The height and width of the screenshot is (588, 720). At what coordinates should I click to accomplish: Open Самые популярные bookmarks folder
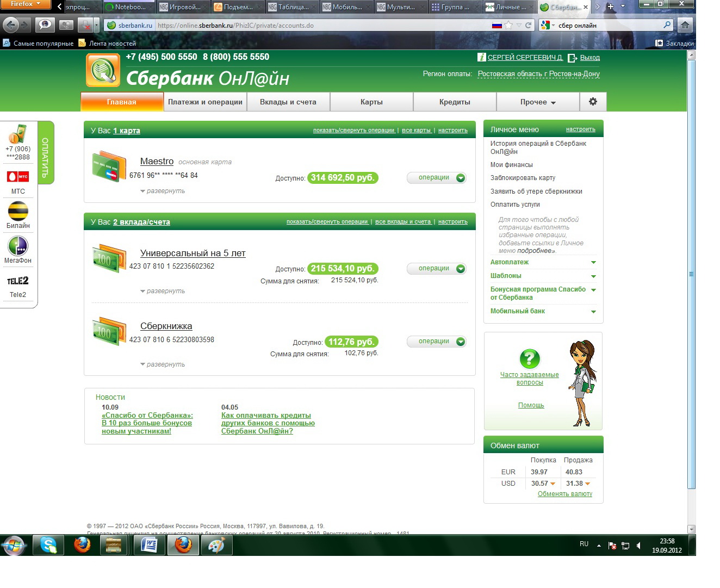38,44
